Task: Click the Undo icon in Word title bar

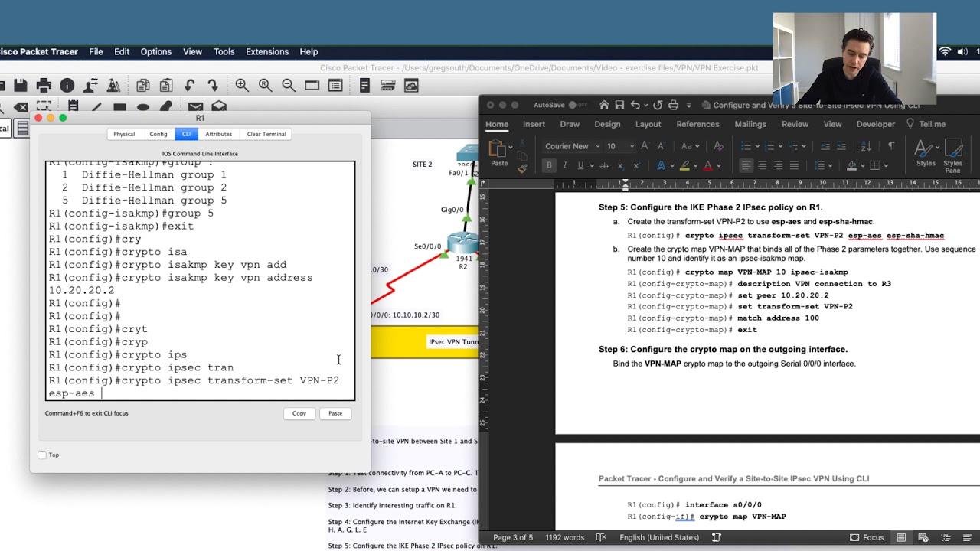Action: (x=635, y=105)
